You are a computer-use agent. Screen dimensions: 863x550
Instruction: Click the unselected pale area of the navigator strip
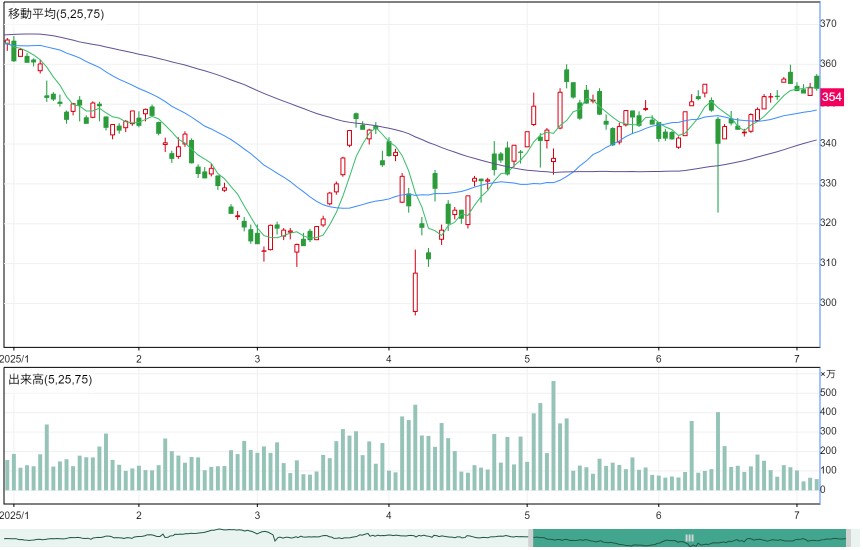coord(264,538)
